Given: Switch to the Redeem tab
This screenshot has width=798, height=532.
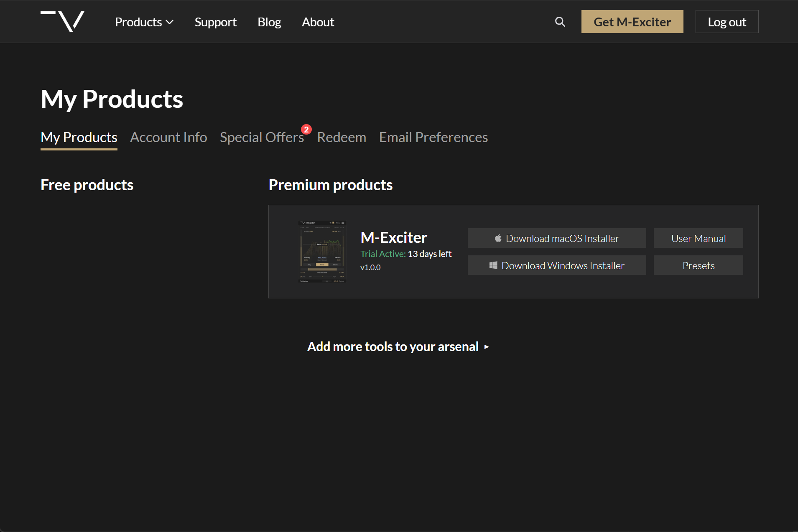Looking at the screenshot, I should 342,137.
